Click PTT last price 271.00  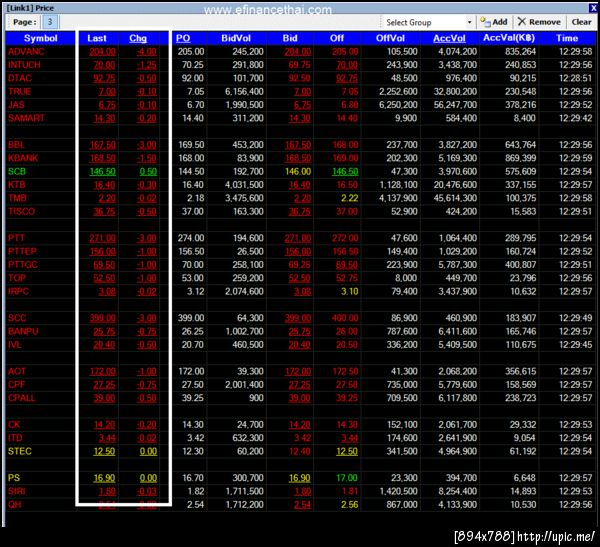point(102,238)
